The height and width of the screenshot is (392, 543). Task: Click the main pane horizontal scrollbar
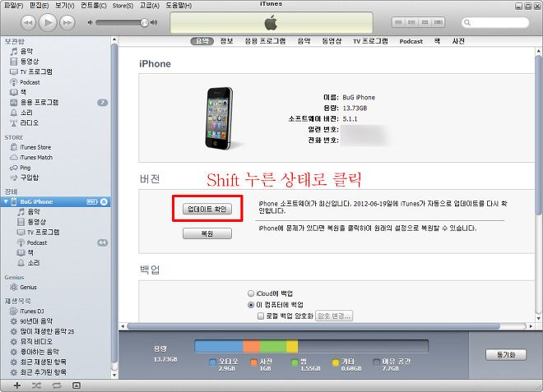(x=313, y=326)
